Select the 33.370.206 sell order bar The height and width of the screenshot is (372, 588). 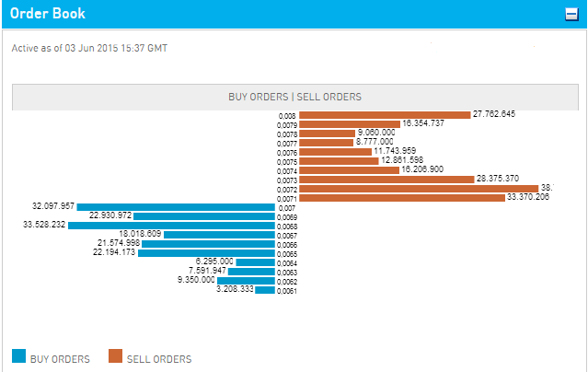coord(401,197)
